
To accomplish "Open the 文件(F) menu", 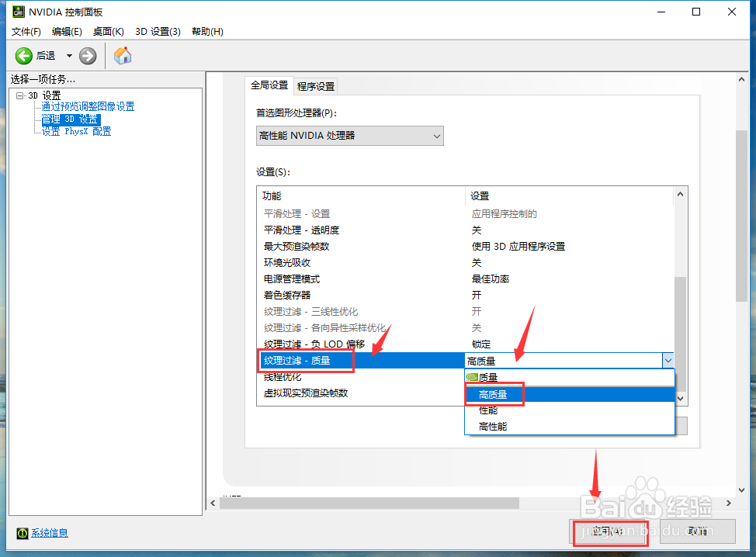I will (26, 31).
